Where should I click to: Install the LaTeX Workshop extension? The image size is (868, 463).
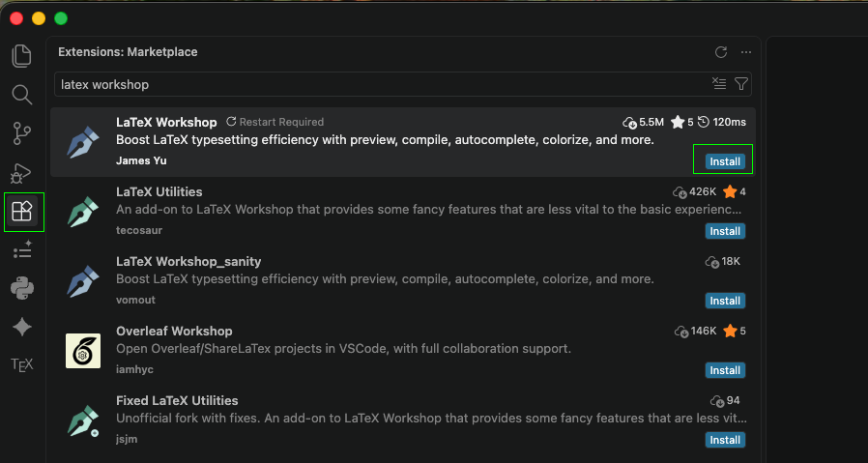click(725, 161)
